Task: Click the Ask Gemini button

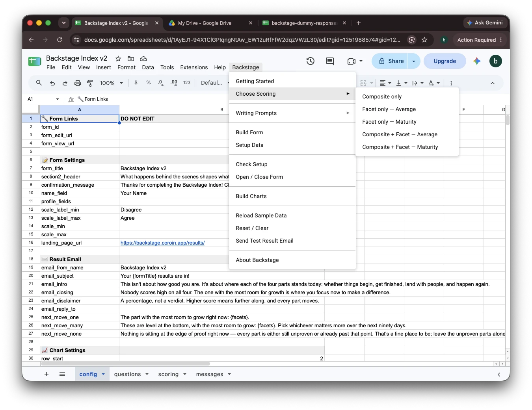Action: click(485, 23)
